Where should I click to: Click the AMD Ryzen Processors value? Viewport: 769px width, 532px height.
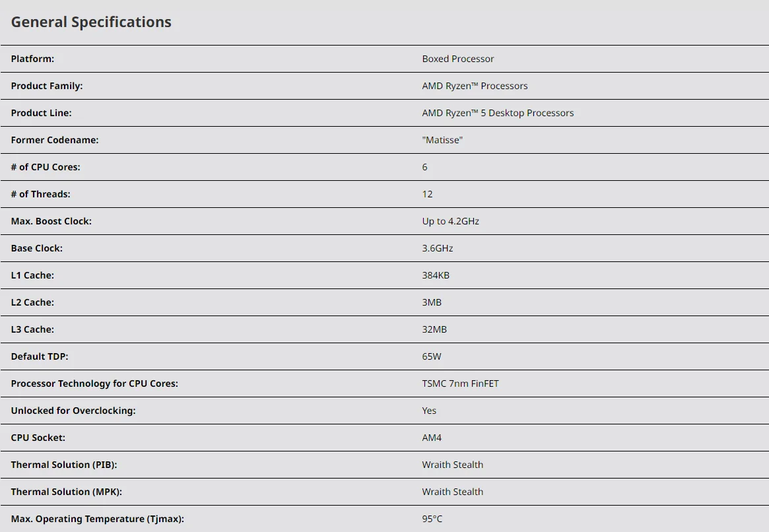coord(475,86)
